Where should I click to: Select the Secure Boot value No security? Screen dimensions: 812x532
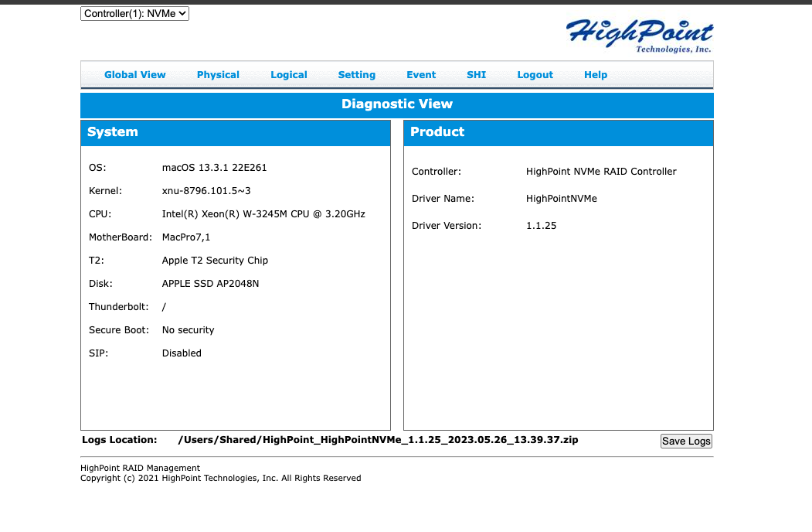click(188, 330)
